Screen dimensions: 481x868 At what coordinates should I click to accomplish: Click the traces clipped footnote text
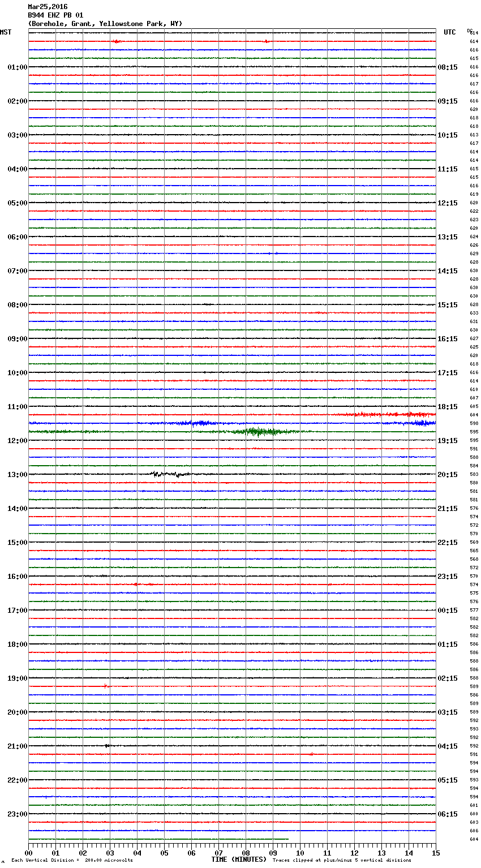(342, 861)
